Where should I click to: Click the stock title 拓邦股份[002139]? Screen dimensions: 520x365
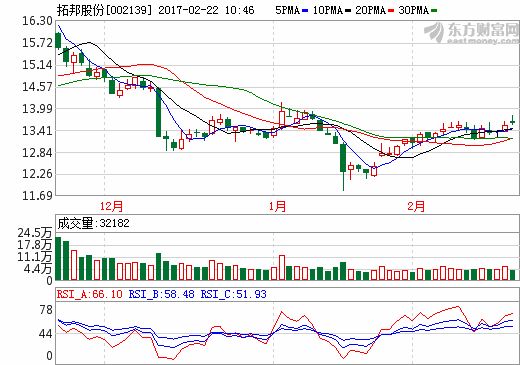(104, 10)
